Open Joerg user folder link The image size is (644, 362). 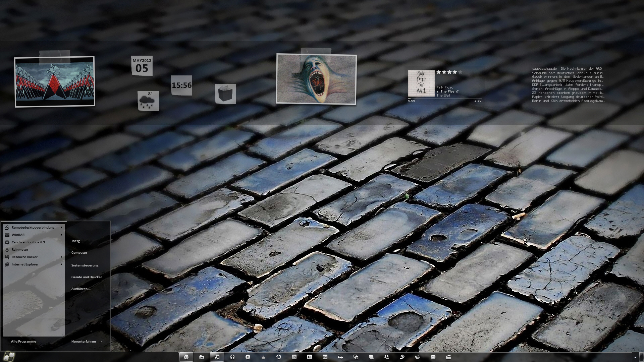tap(75, 241)
